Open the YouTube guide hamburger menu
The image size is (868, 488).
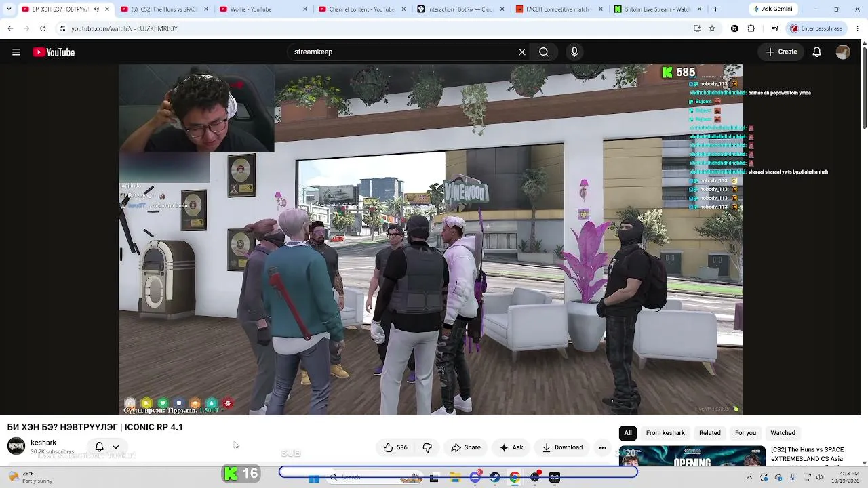16,52
